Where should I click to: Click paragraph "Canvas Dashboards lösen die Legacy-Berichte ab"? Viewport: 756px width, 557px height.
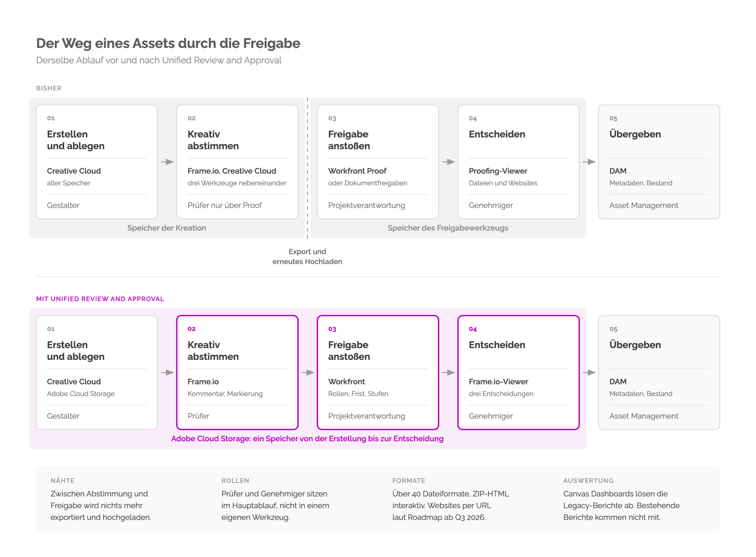pyautogui.click(x=622, y=505)
